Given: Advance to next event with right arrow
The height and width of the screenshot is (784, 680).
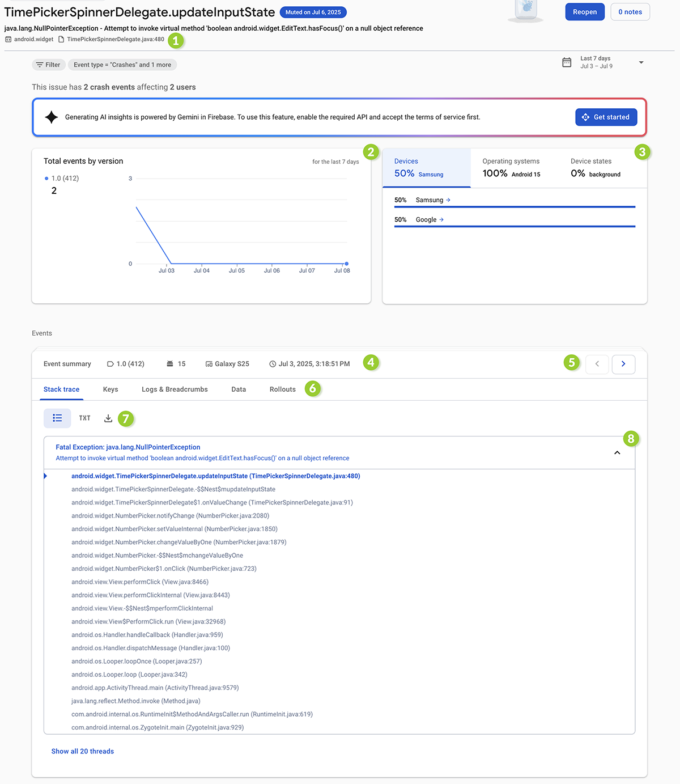Looking at the screenshot, I should click(x=623, y=364).
